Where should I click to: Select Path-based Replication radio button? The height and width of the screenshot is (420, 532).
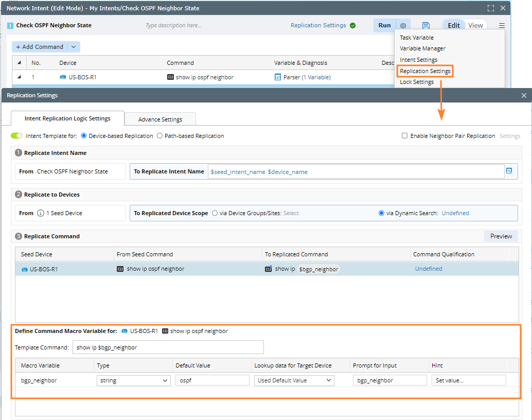pos(159,136)
